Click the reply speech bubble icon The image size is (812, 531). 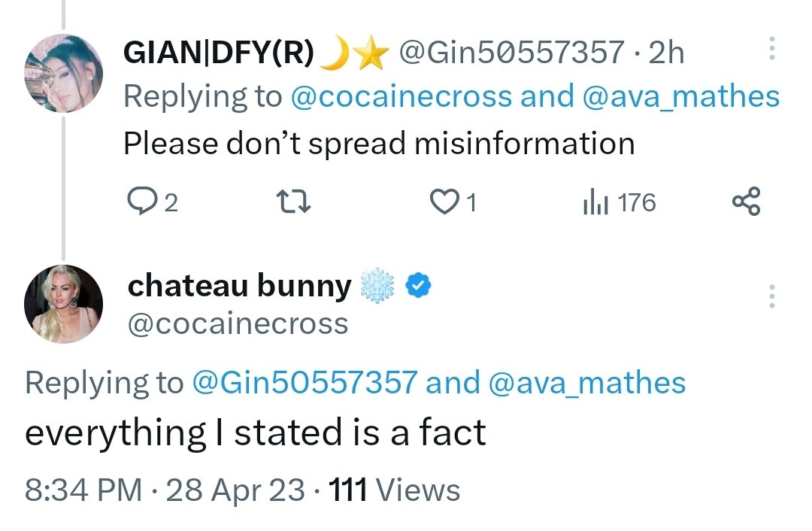142,202
